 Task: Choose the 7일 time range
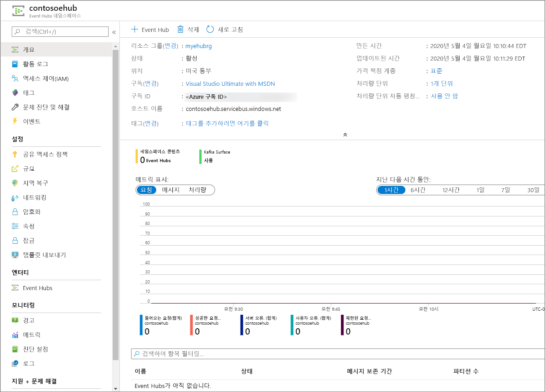(x=505, y=190)
